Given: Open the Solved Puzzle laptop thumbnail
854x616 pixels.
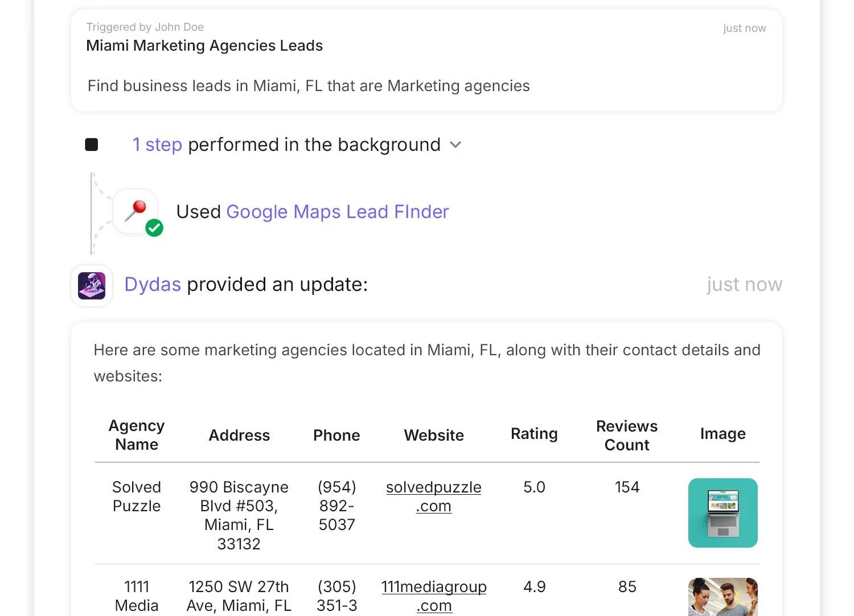Looking at the screenshot, I should [x=722, y=513].
